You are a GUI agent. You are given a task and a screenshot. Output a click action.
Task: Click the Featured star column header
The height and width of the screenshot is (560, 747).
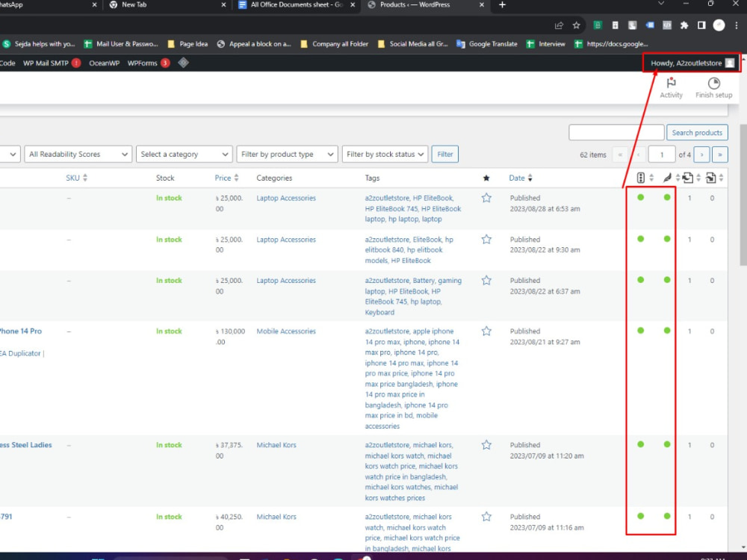pyautogui.click(x=486, y=178)
